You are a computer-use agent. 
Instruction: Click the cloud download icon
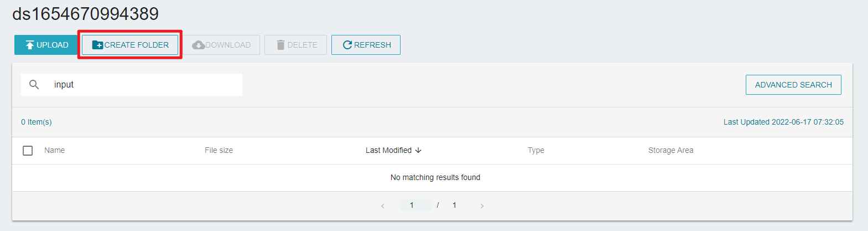pos(198,45)
